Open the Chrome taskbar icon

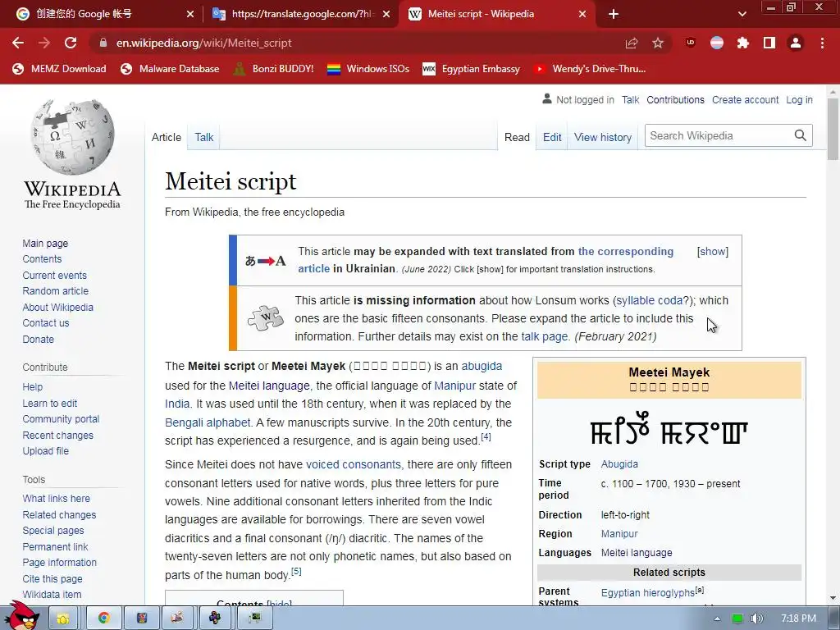[104, 619]
